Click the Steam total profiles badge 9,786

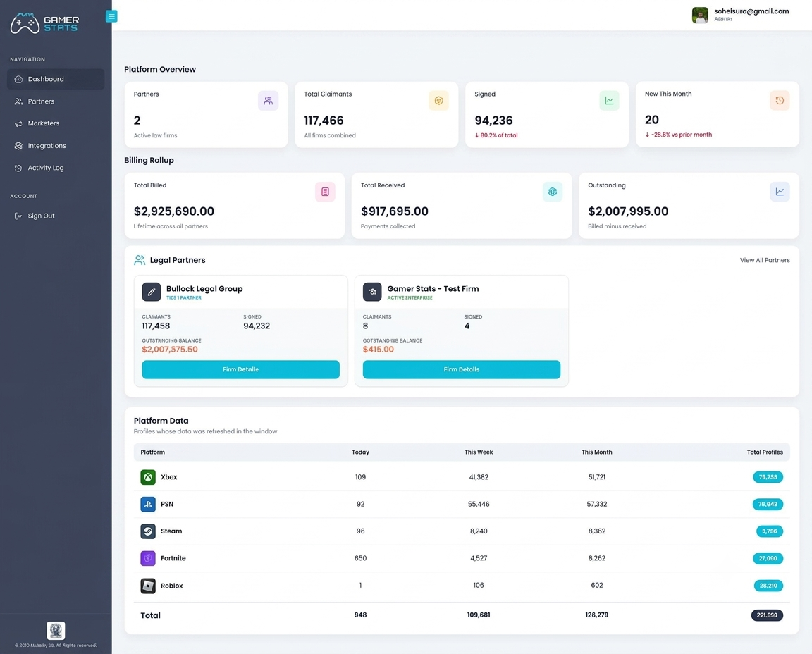coord(770,531)
